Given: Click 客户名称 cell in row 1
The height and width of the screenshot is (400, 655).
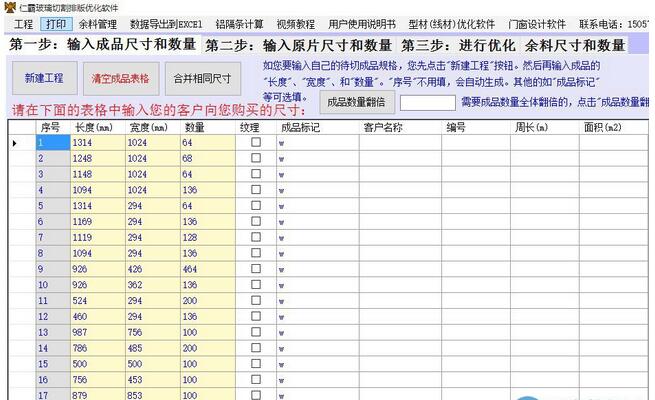Looking at the screenshot, I should (x=400, y=143).
